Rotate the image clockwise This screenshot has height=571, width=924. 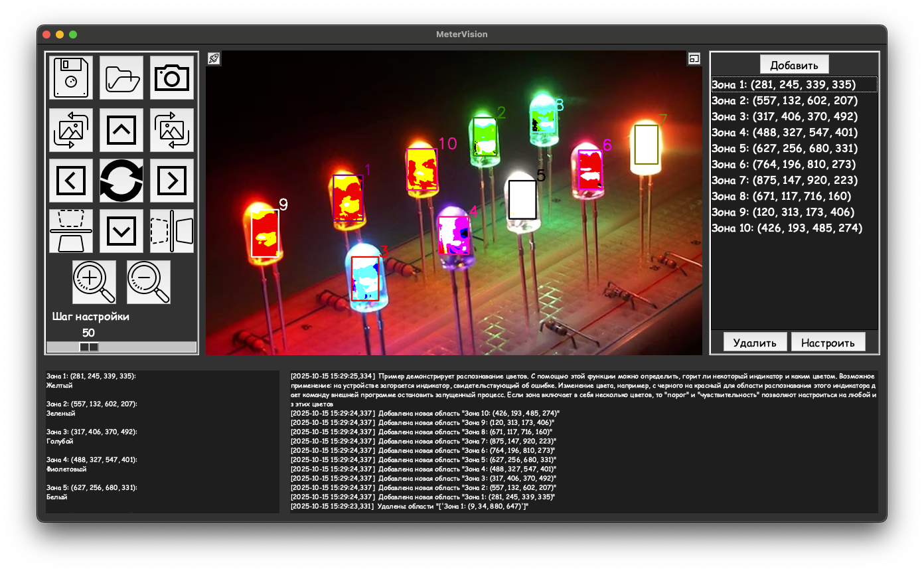click(172, 130)
